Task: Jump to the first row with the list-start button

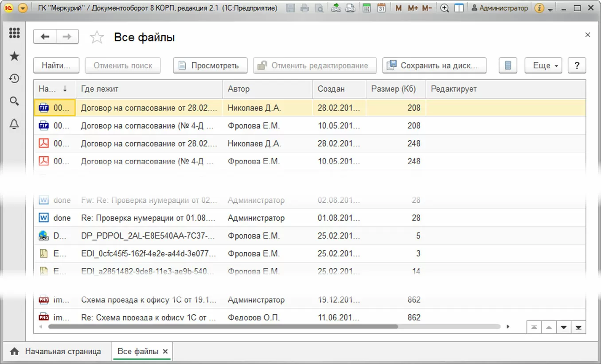Action: 534,327
